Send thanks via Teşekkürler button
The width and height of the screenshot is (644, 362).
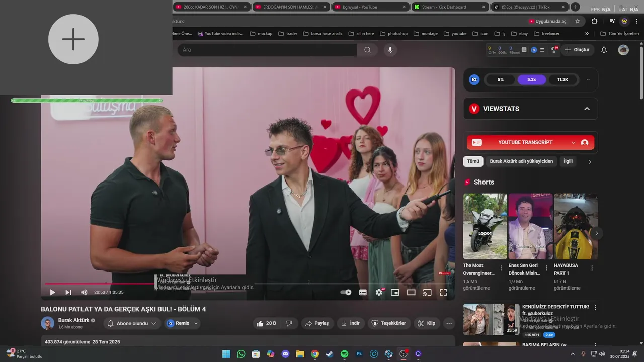389,323
